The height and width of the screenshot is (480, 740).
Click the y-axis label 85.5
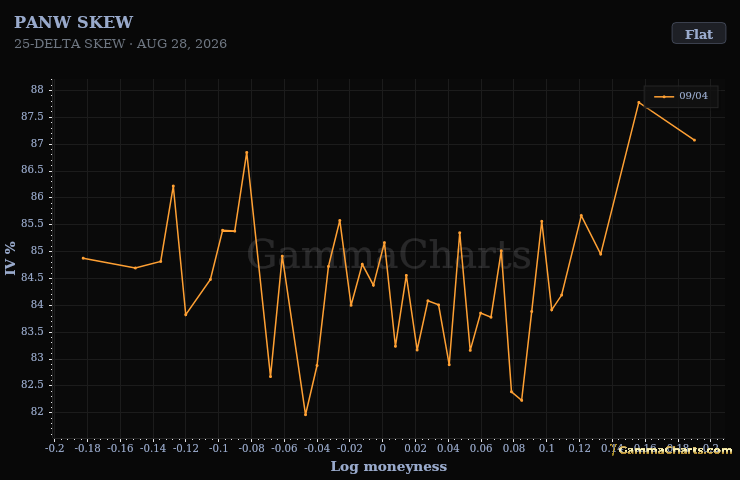coord(33,224)
